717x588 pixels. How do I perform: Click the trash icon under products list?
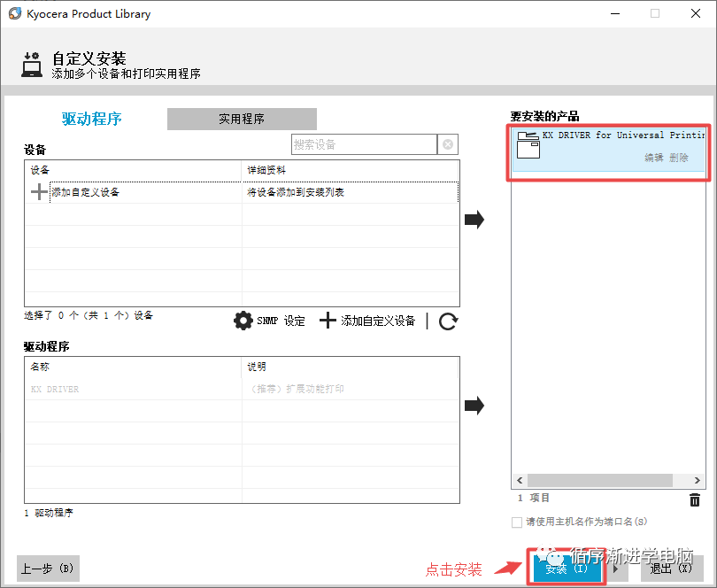pos(695,499)
